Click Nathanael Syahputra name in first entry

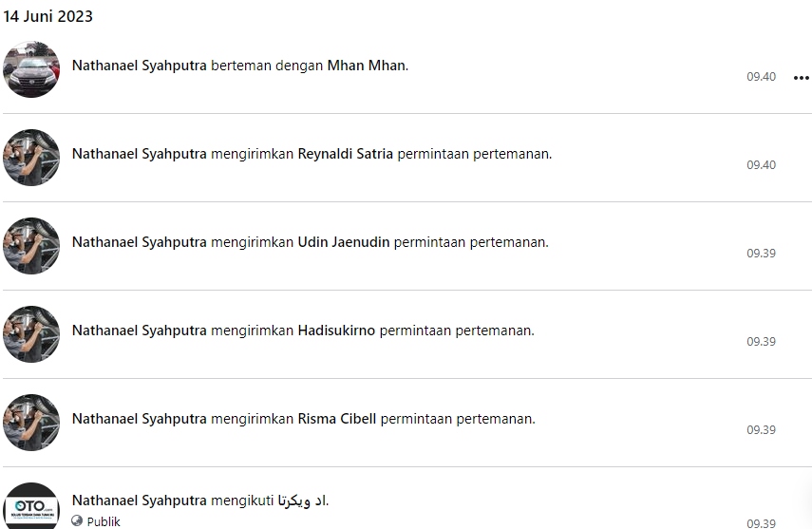pos(140,66)
